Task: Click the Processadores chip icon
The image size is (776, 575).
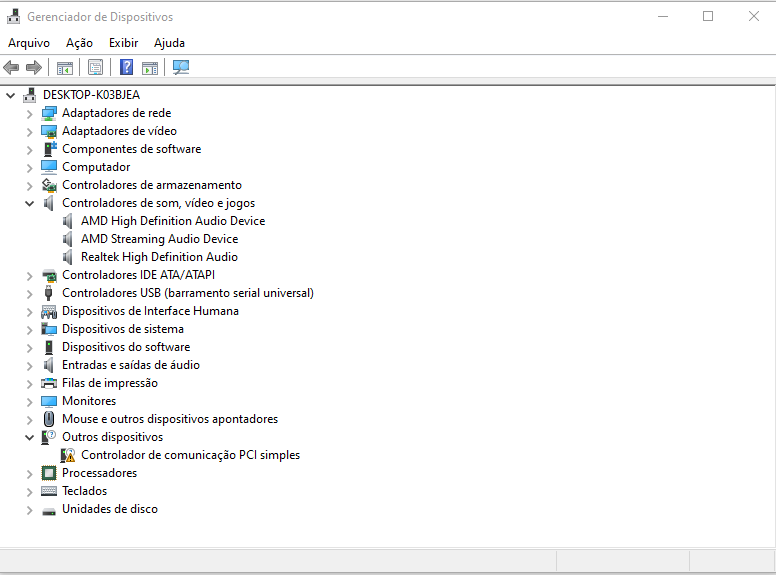Action: click(49, 473)
